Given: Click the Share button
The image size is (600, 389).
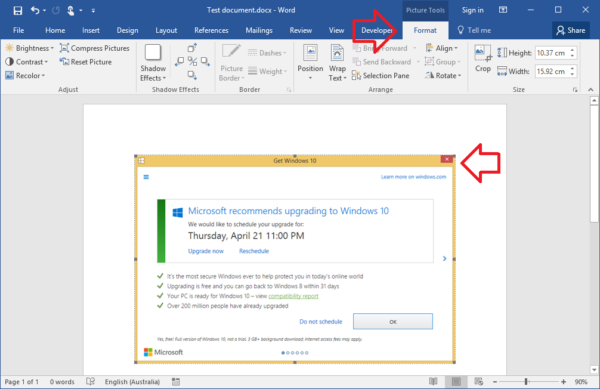Looking at the screenshot, I should coord(571,30).
